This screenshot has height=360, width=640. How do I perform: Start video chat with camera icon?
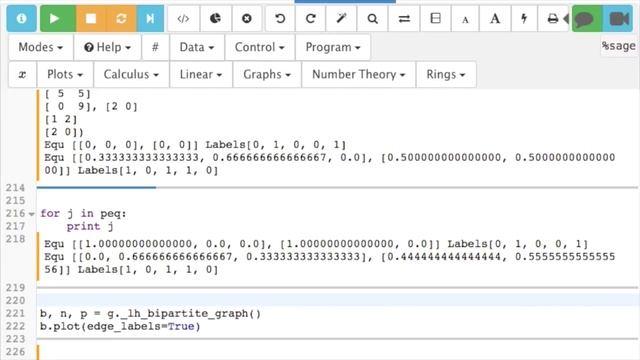click(618, 19)
